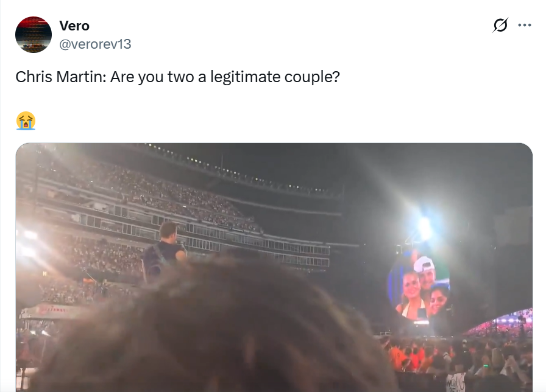Click the pink-lit stage area in video
Viewport: 546px width, 392px height.
(502, 323)
